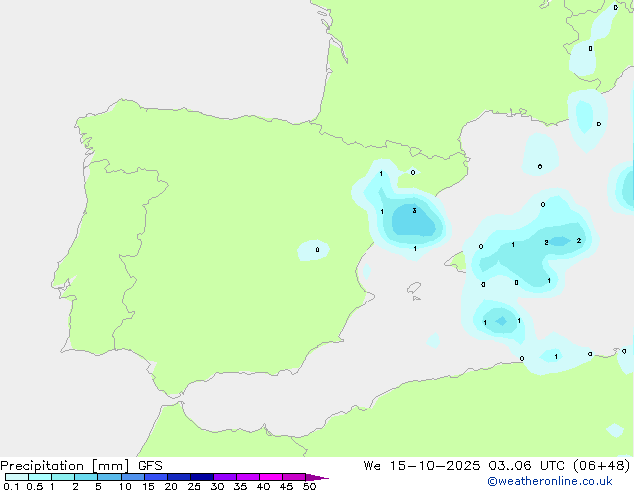Screen dimensions: 634x490
Task: Select legend swatch between 45 and 50
Action: (294, 477)
